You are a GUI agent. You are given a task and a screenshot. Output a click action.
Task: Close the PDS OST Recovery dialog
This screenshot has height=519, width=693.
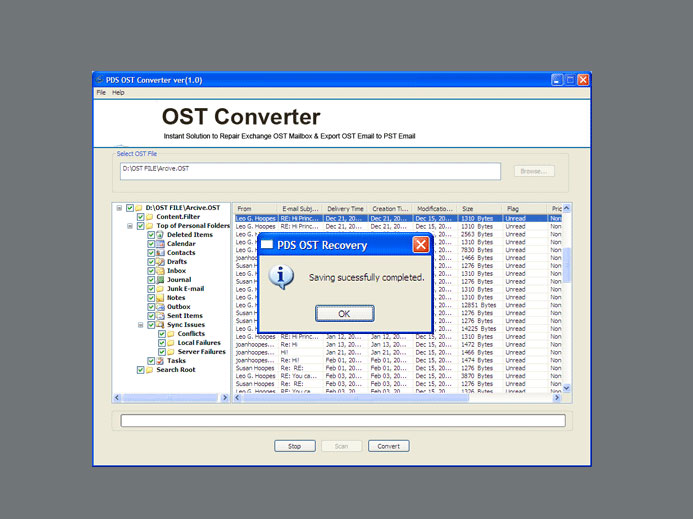tap(421, 244)
